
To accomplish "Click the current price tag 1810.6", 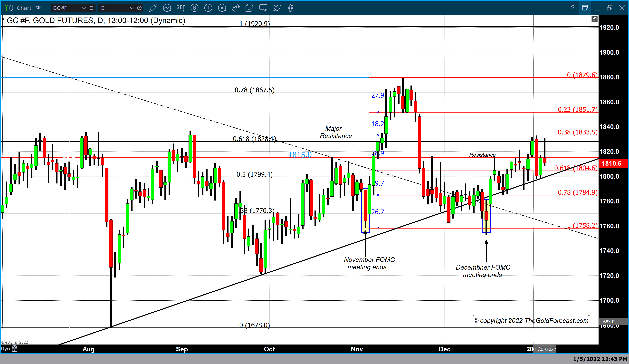I will point(612,163).
